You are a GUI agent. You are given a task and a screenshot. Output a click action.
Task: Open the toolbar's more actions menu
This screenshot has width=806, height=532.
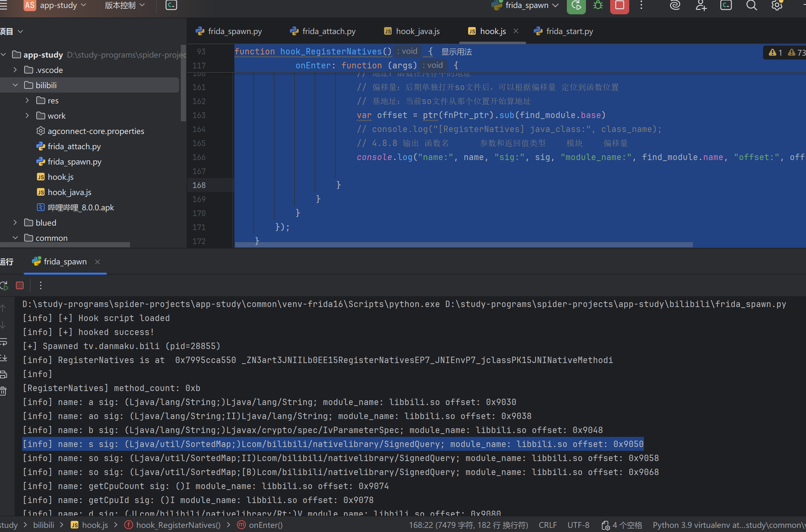(641, 5)
